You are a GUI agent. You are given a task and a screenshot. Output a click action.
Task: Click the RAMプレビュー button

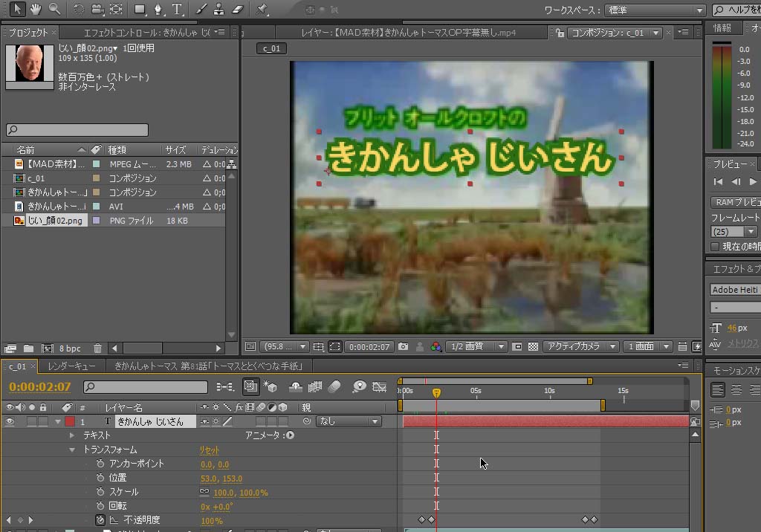[735, 202]
